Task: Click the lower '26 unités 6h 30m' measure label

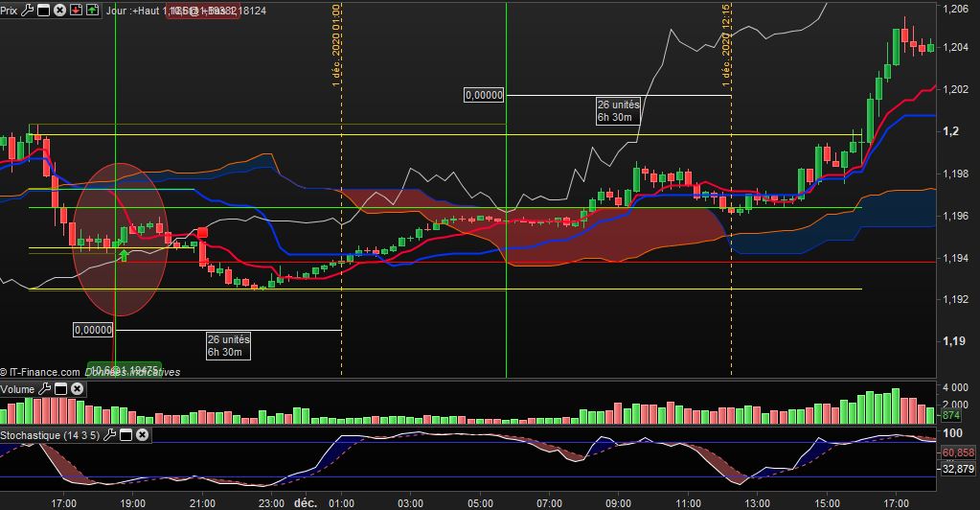Action: pyautogui.click(x=228, y=345)
